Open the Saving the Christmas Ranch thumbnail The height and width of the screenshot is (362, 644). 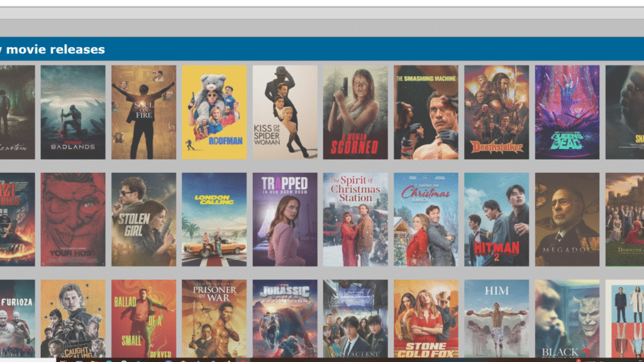[x=426, y=219]
